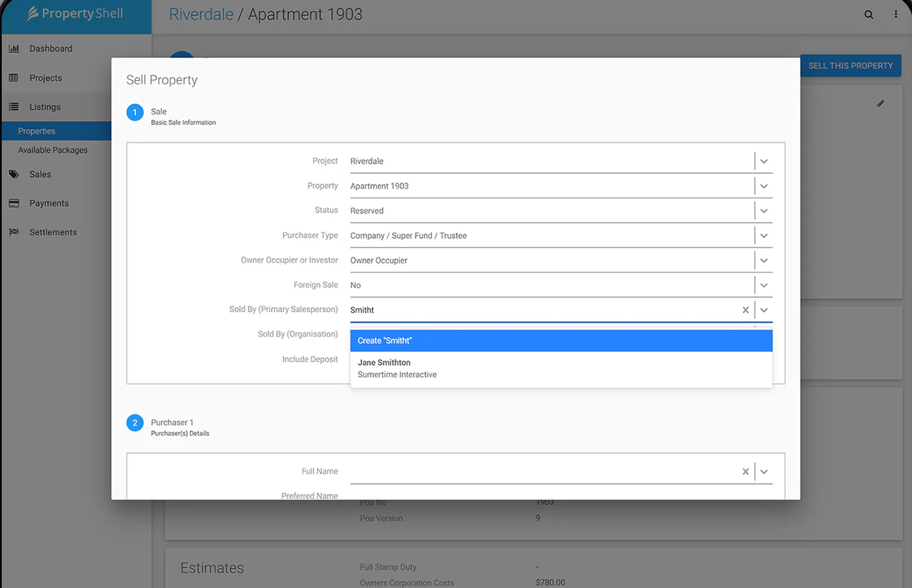The image size is (912, 588).
Task: Click the pencil edit icon
Action: pyautogui.click(x=880, y=104)
